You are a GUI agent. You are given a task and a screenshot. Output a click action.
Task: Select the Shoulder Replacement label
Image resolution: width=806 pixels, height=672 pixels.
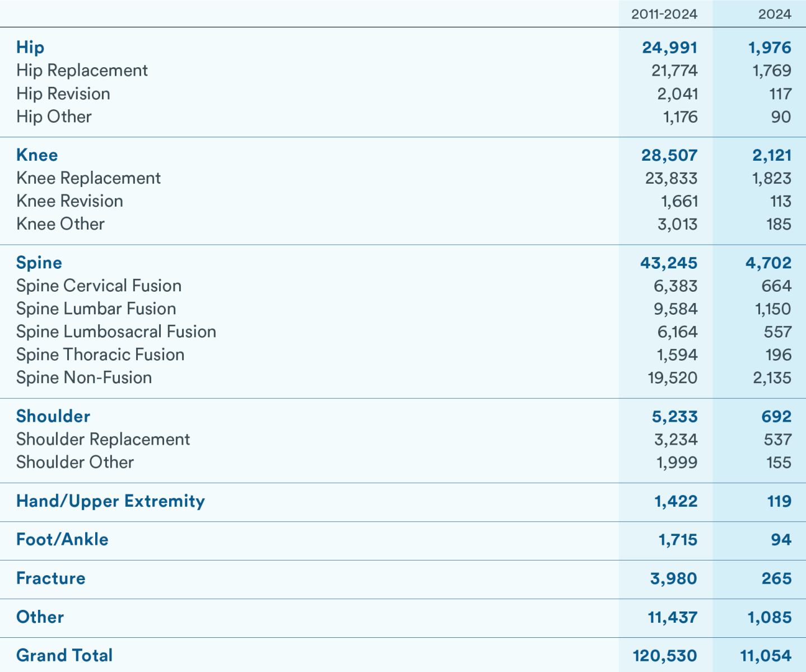tap(103, 439)
